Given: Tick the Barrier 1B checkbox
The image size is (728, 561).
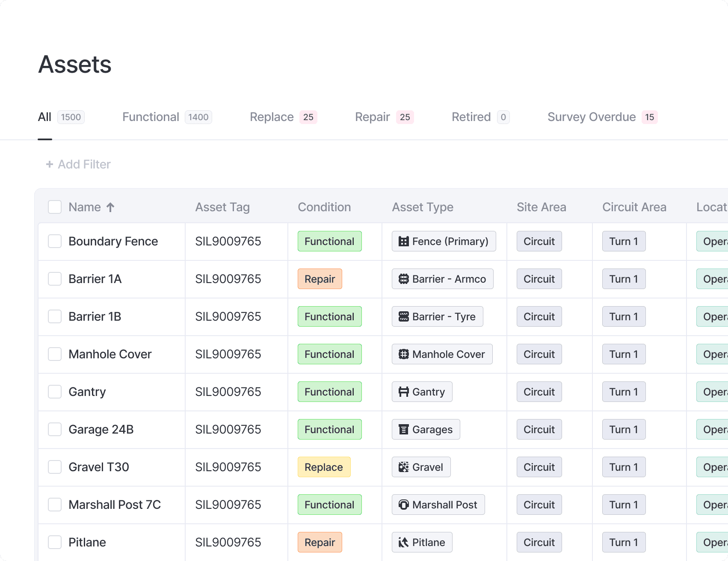Looking at the screenshot, I should click(55, 316).
